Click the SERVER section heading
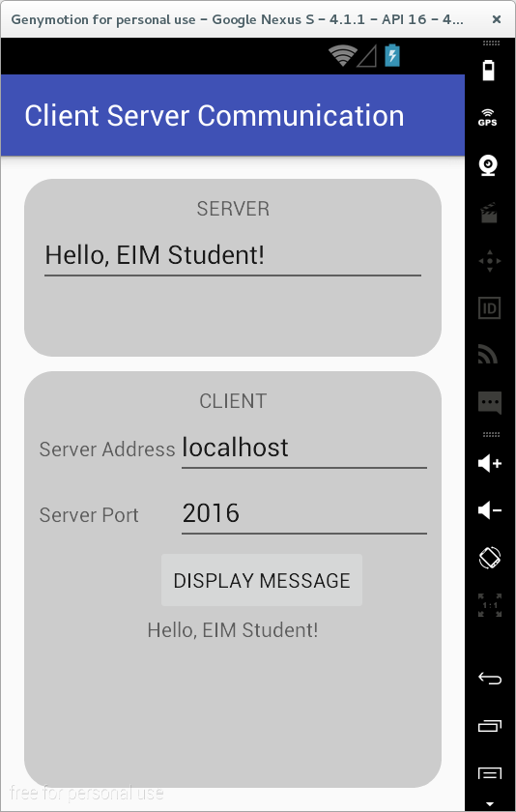 coord(233,209)
